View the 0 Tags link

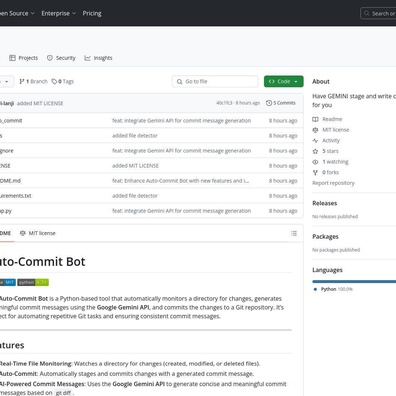click(x=63, y=81)
